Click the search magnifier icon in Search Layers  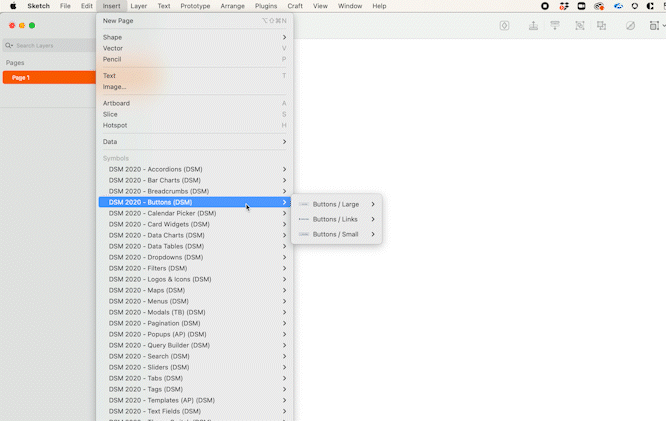[x=8, y=45]
